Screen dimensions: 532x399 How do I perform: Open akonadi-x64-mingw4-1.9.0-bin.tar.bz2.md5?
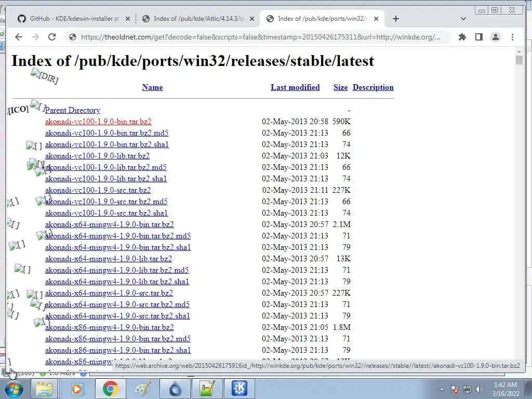click(x=118, y=236)
